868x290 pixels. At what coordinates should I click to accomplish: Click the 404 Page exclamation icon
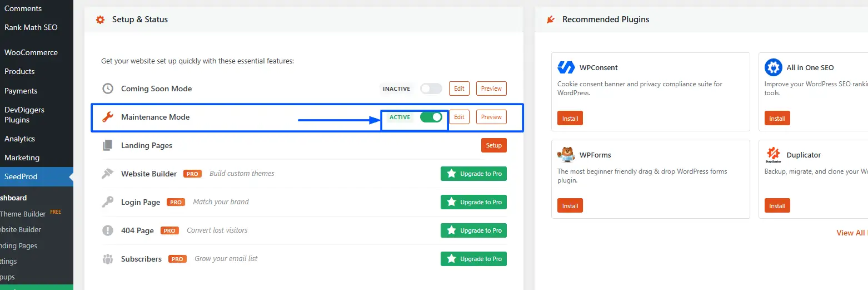(x=108, y=230)
